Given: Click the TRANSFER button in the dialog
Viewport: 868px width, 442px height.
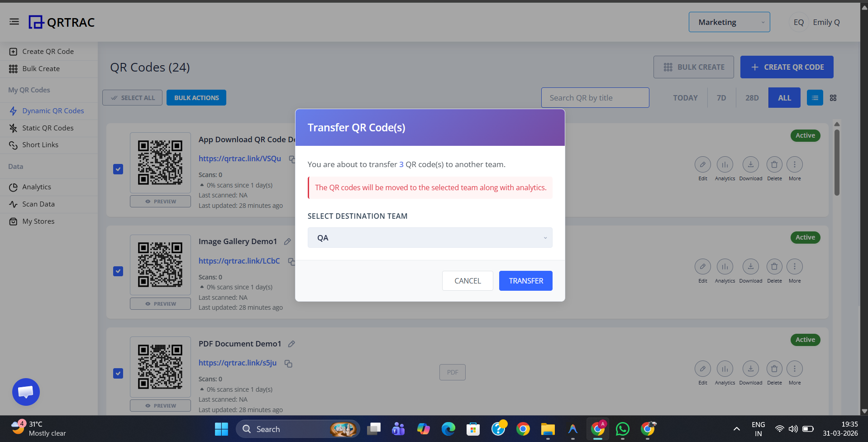Looking at the screenshot, I should point(525,280).
